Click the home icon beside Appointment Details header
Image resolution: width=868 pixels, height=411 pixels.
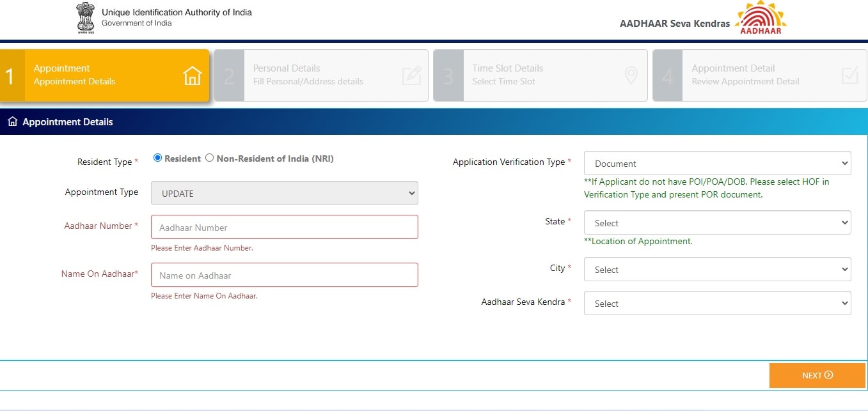pos(12,121)
